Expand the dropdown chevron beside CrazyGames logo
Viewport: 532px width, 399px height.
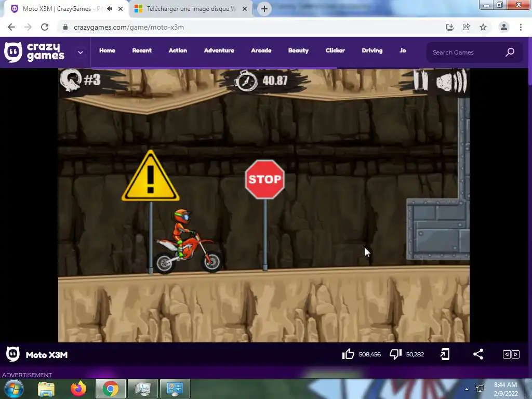point(81,52)
